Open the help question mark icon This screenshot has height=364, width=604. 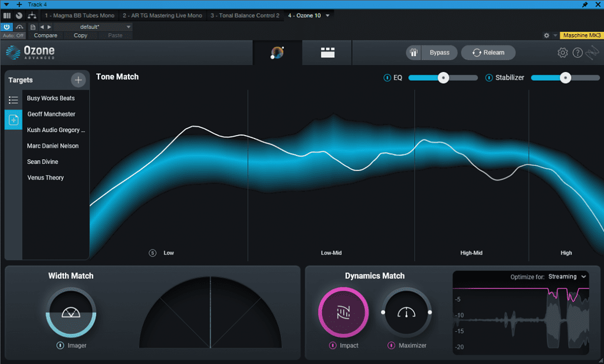[x=577, y=53]
